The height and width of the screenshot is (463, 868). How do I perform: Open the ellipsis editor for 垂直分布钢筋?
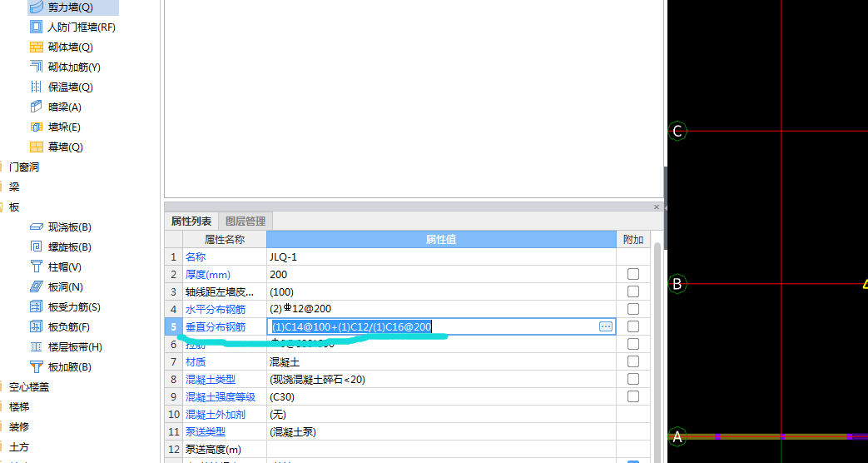(x=605, y=326)
